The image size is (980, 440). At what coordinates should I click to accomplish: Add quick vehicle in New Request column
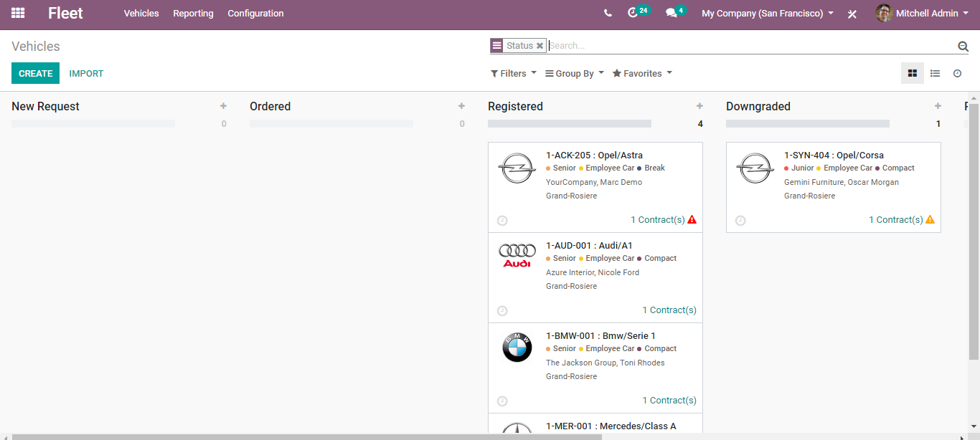click(x=223, y=106)
